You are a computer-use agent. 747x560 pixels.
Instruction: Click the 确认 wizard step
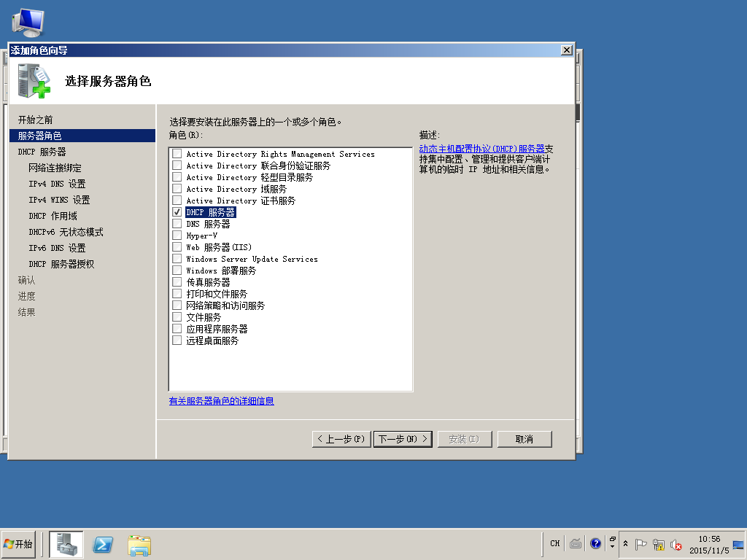[27, 280]
